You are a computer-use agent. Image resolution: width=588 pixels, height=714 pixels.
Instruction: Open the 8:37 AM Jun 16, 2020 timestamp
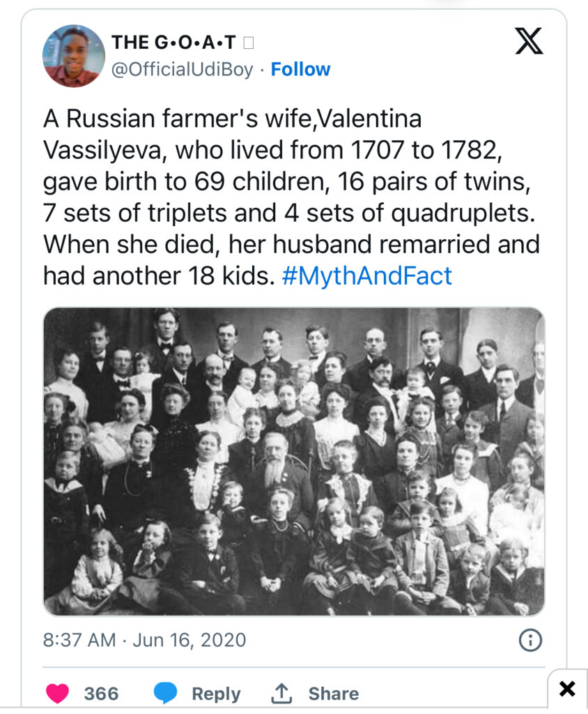coord(144,640)
